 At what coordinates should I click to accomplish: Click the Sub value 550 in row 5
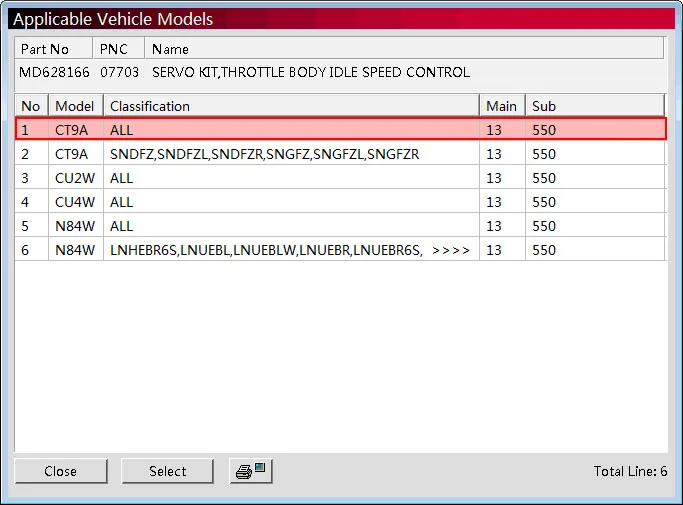[x=544, y=226]
